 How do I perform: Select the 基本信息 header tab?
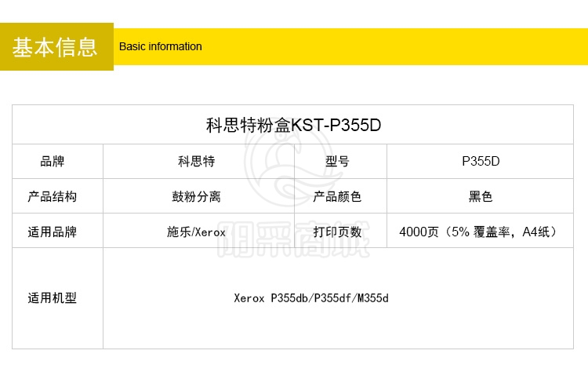point(56,47)
